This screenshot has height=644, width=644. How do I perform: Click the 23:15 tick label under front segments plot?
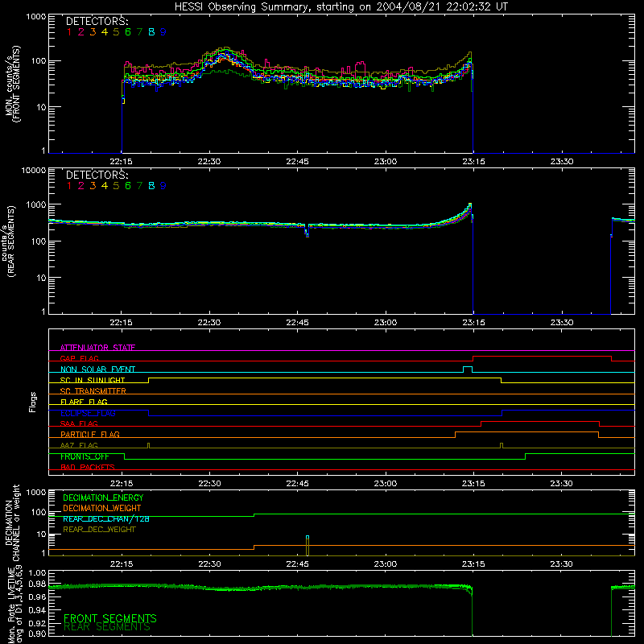pos(473,162)
